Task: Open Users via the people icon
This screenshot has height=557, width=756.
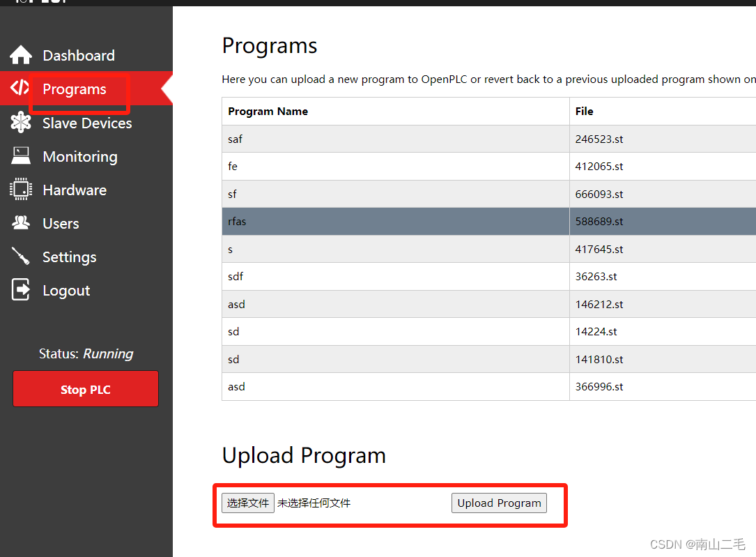Action: coord(19,223)
